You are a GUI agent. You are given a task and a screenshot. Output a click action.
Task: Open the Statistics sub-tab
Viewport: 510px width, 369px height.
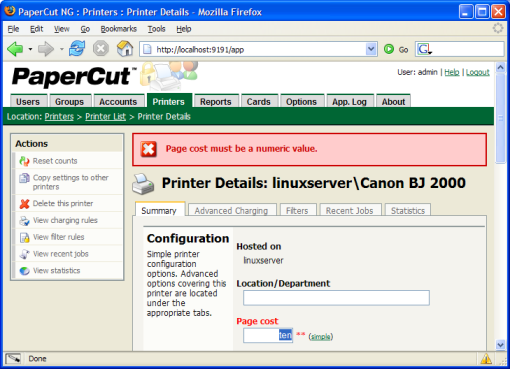pyautogui.click(x=408, y=211)
